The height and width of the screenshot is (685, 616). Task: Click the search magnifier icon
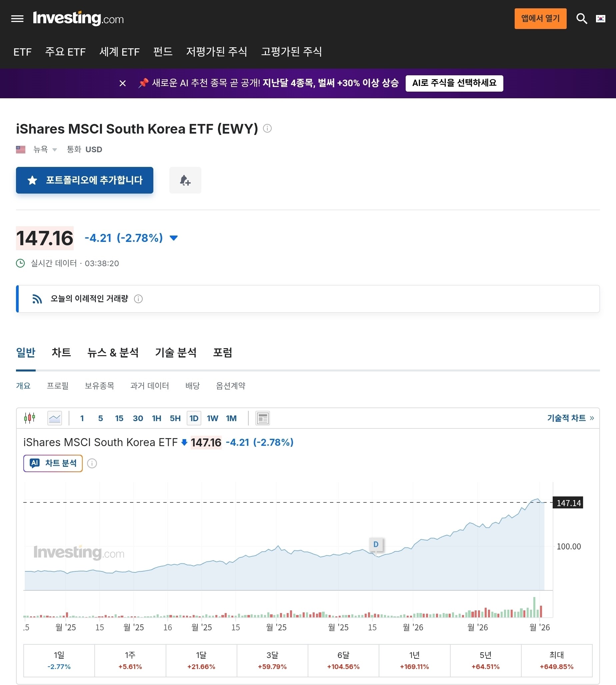coord(581,19)
